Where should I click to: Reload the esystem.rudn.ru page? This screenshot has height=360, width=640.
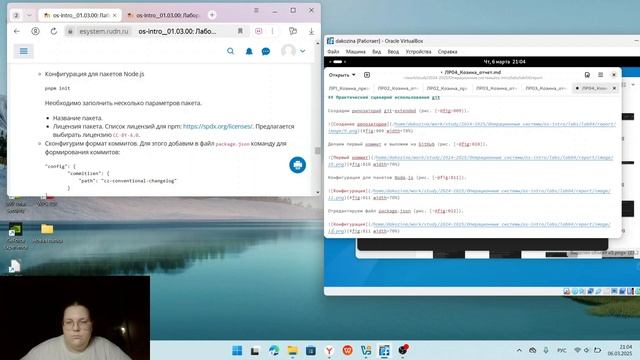pos(54,31)
